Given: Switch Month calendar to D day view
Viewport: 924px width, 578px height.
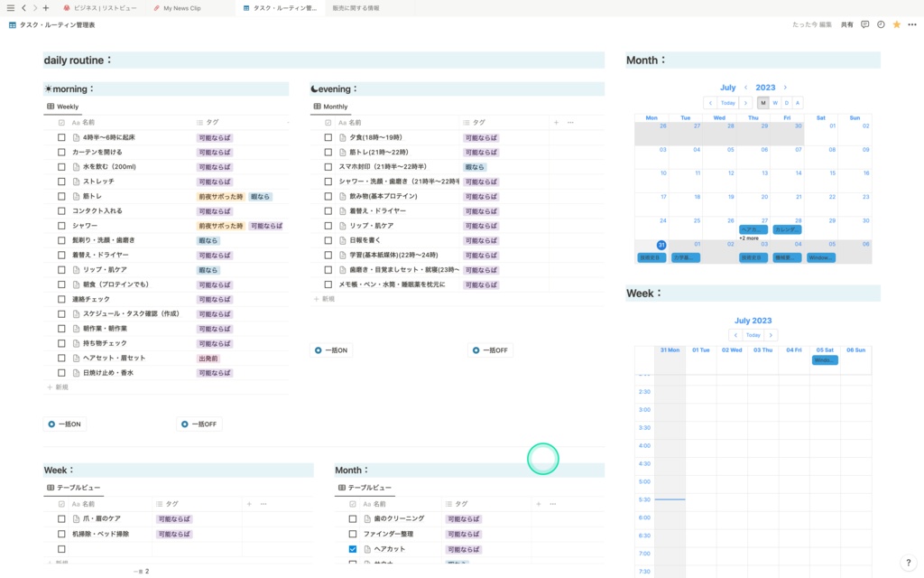Looking at the screenshot, I should click(x=786, y=103).
